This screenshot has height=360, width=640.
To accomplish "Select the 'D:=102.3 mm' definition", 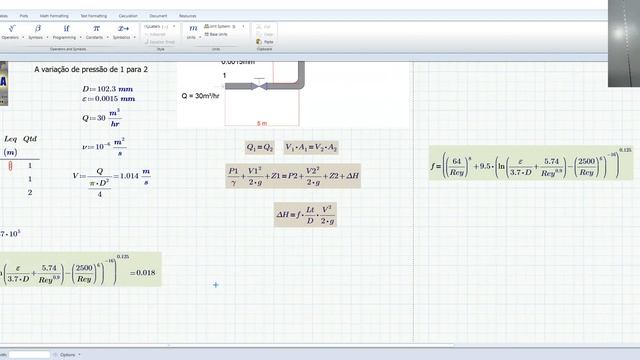I will (108, 89).
